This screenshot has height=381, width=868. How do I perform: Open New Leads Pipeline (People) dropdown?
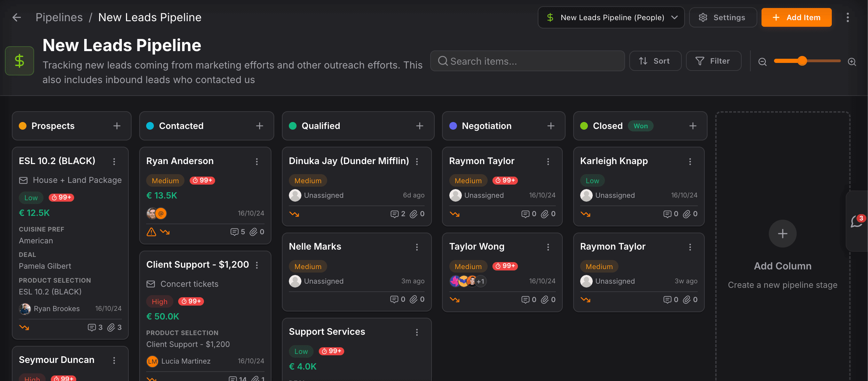(611, 17)
